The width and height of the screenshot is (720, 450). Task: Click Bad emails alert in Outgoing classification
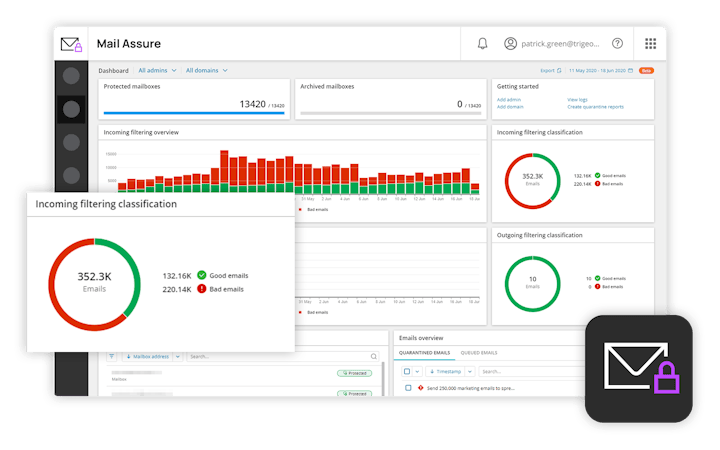[597, 287]
